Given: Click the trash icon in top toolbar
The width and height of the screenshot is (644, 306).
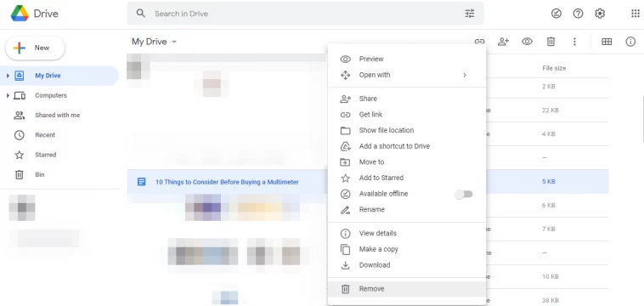Looking at the screenshot, I should click(x=551, y=42).
